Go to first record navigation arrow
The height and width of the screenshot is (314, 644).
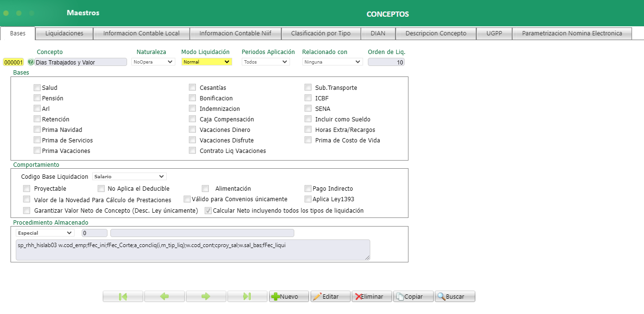[x=123, y=296]
